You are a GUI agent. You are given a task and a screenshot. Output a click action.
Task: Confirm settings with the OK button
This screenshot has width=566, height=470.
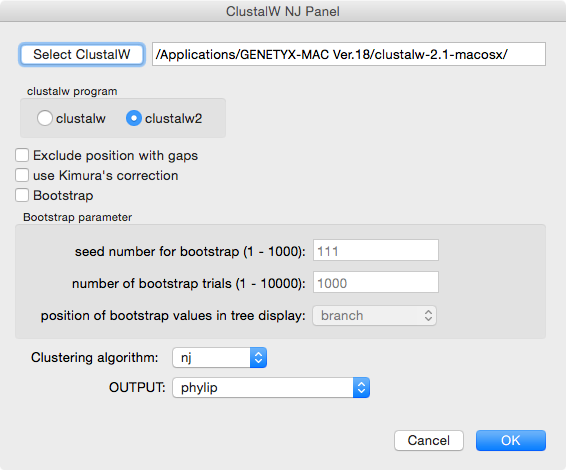coord(511,440)
